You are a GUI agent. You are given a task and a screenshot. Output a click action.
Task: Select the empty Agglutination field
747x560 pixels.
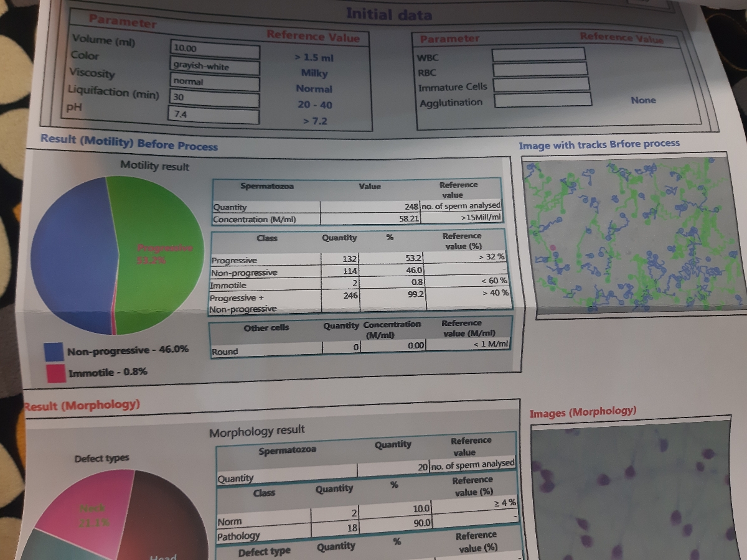[542, 100]
